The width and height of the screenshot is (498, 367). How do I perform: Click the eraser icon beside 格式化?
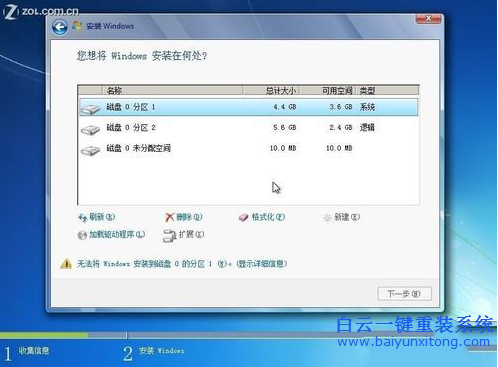click(244, 218)
